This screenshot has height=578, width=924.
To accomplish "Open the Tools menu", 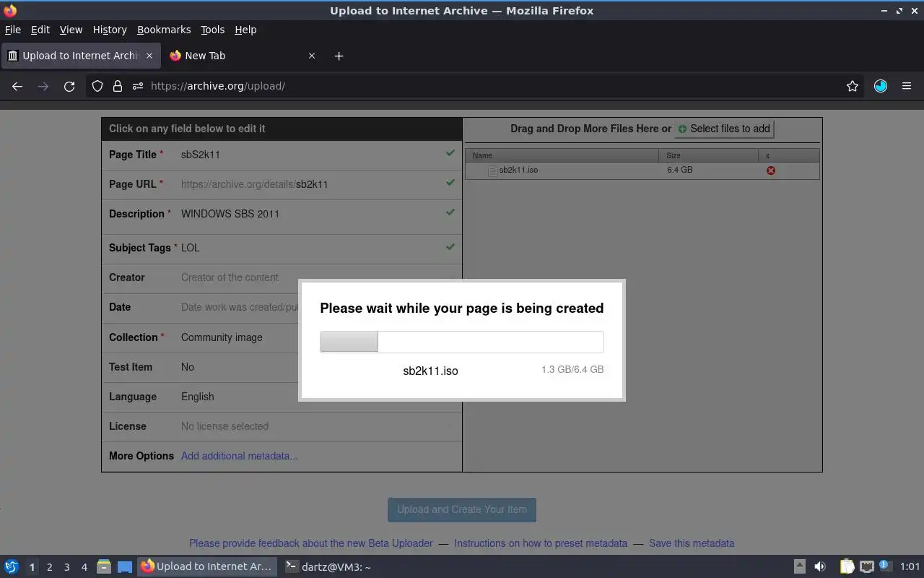I will (213, 30).
